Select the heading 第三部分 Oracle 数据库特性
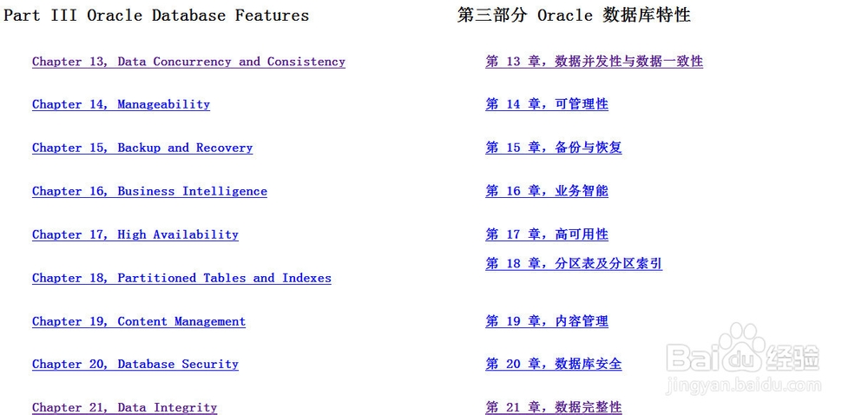868x415 pixels. [x=574, y=15]
